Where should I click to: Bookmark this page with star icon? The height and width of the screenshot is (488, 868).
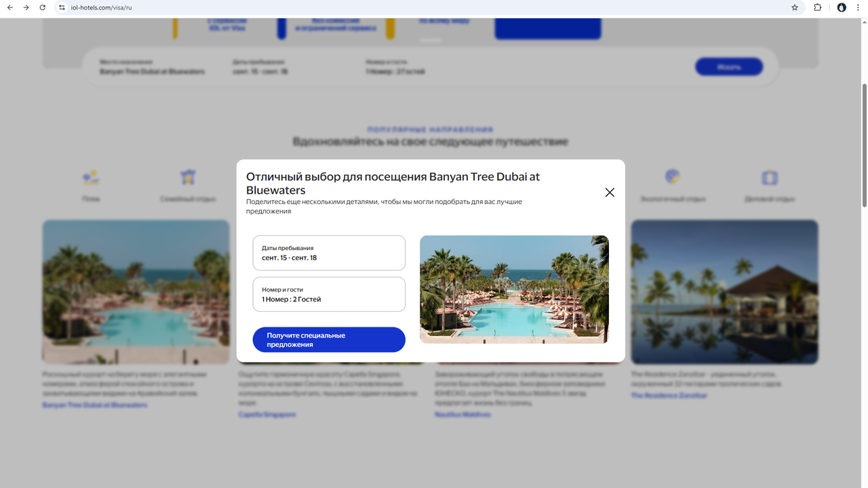click(x=795, y=7)
